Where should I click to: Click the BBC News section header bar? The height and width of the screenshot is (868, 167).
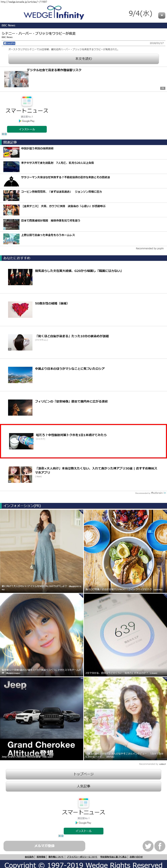(83, 25)
